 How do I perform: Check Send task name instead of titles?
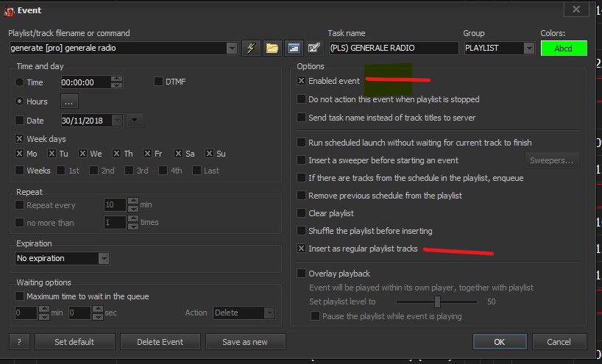click(x=302, y=118)
